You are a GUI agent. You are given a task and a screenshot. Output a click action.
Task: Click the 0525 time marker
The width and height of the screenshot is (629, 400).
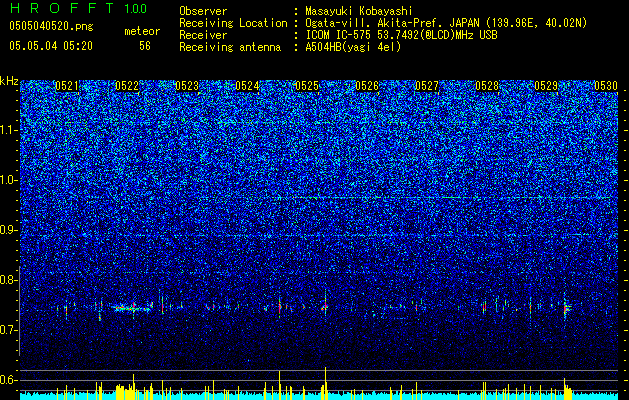point(307,86)
